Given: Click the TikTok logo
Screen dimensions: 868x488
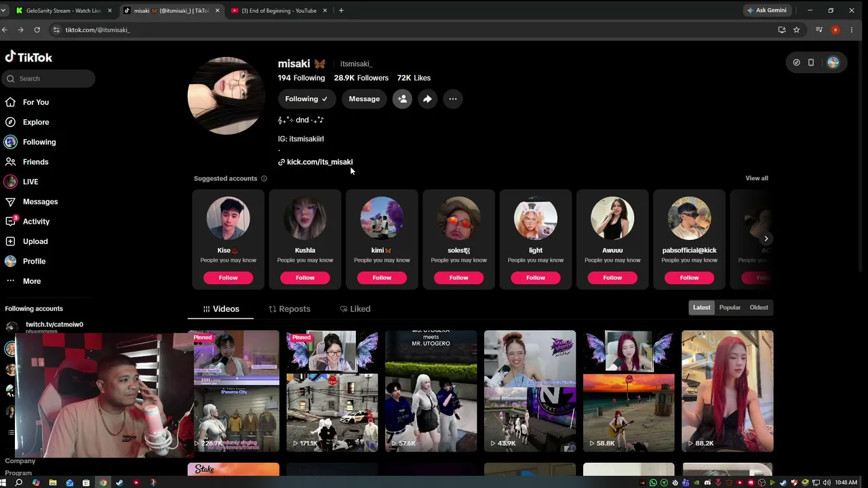Looking at the screenshot, I should [28, 58].
